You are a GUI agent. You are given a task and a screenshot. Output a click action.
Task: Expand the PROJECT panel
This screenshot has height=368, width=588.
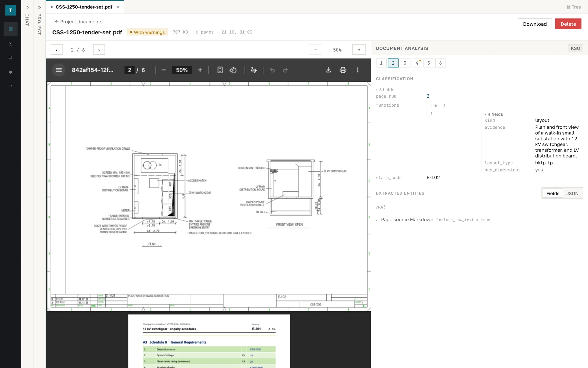coord(39,8)
